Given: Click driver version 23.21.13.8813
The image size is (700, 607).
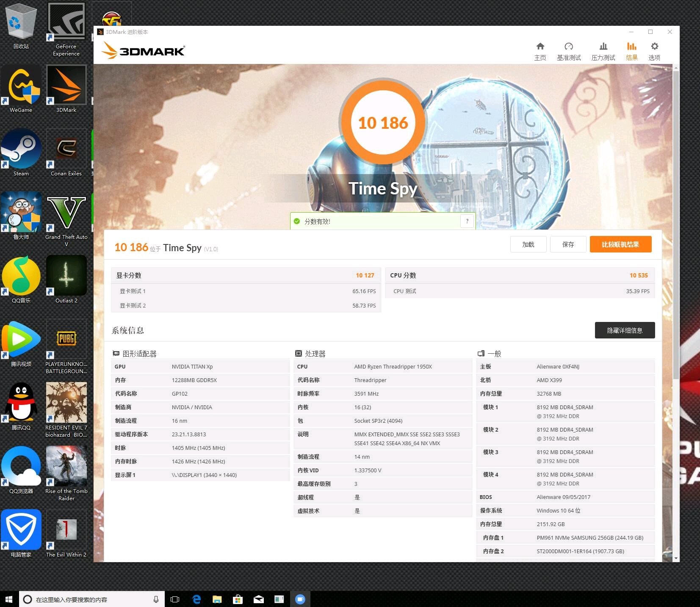Looking at the screenshot, I should pyautogui.click(x=189, y=434).
